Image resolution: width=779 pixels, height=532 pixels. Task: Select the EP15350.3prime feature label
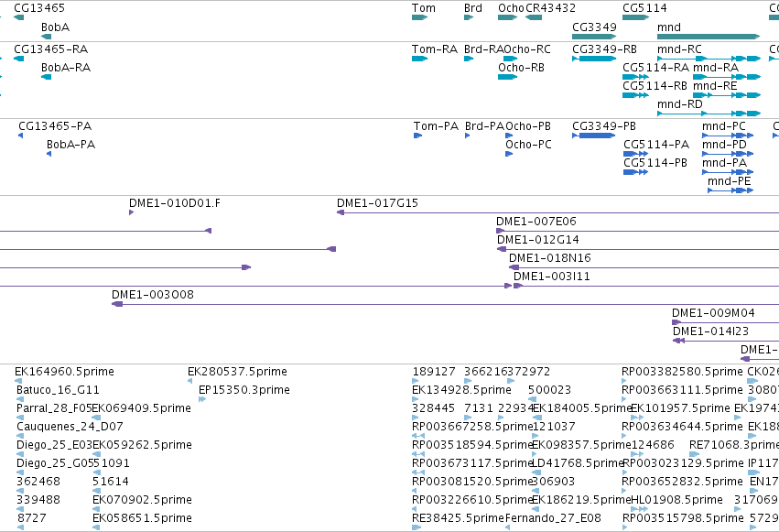coord(244,390)
